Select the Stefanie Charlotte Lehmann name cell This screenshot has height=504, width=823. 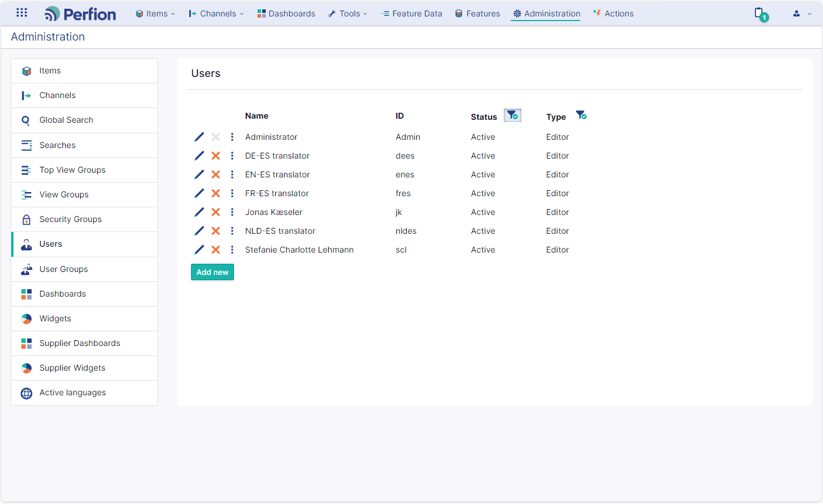coord(299,250)
